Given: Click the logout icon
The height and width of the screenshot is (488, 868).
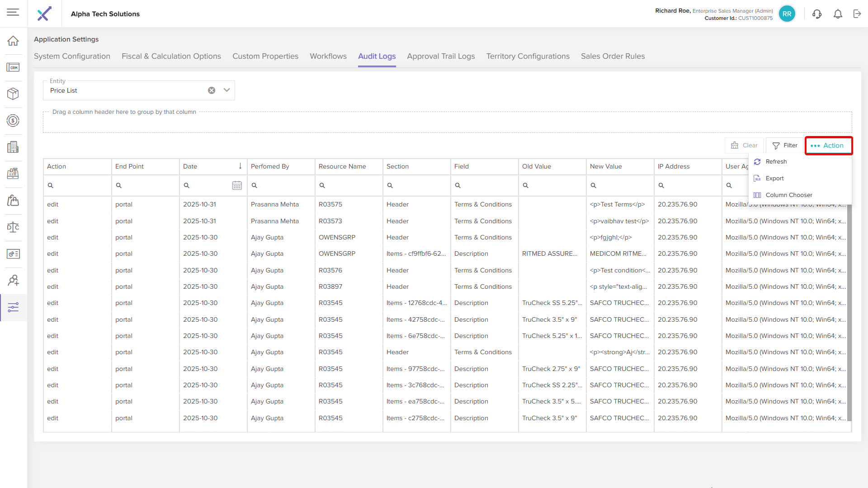Looking at the screenshot, I should pyautogui.click(x=857, y=14).
